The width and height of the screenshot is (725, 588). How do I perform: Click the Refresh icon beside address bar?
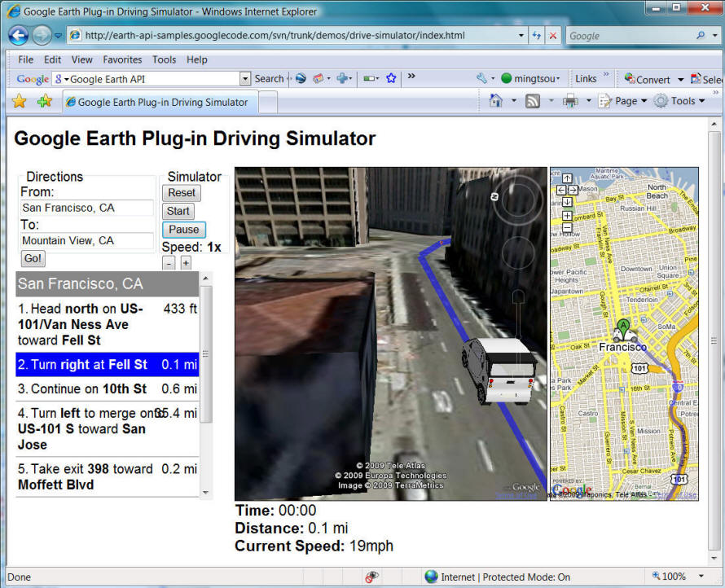click(x=536, y=36)
